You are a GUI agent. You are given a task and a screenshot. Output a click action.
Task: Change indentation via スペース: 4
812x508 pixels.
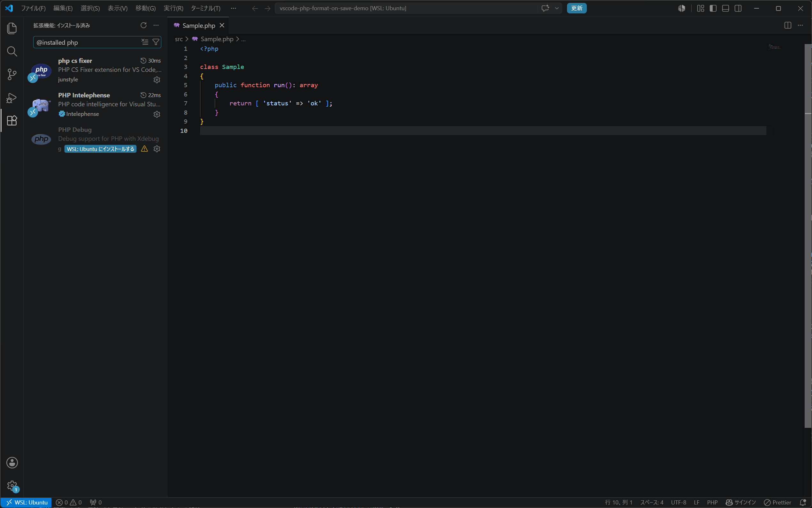coord(652,502)
